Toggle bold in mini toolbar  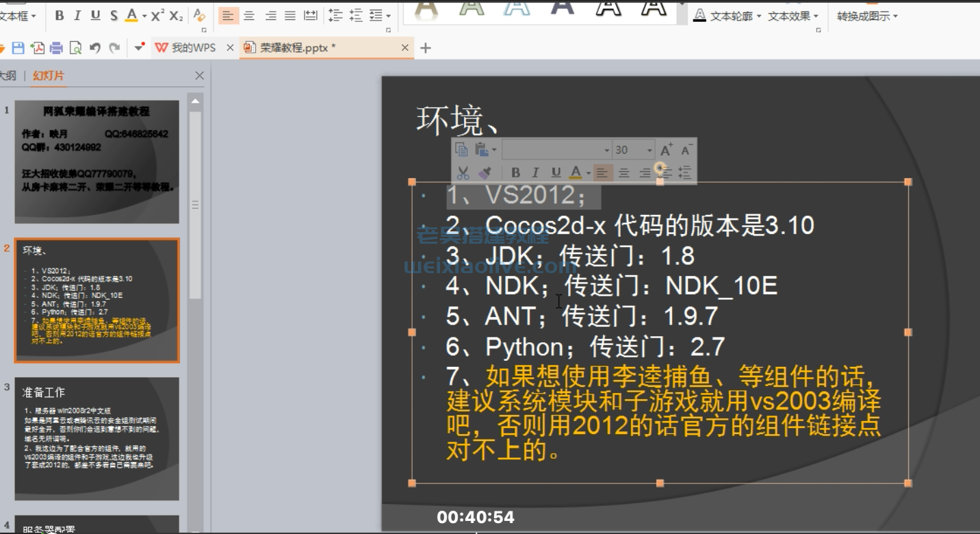[515, 173]
